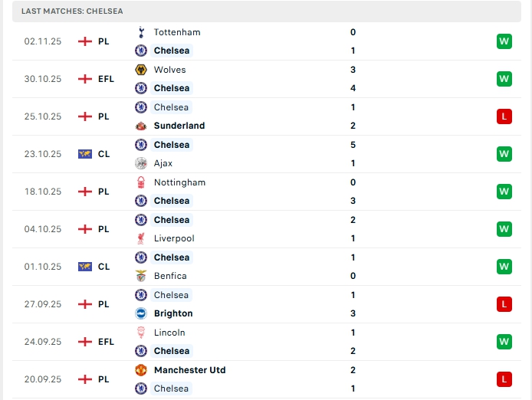Click the Wolves club crest icon

[x=141, y=70]
